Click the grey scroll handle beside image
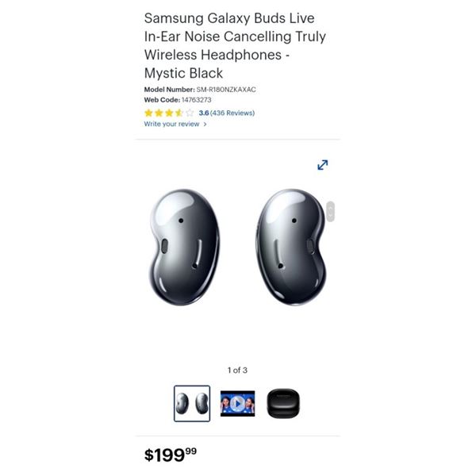 coord(331,211)
